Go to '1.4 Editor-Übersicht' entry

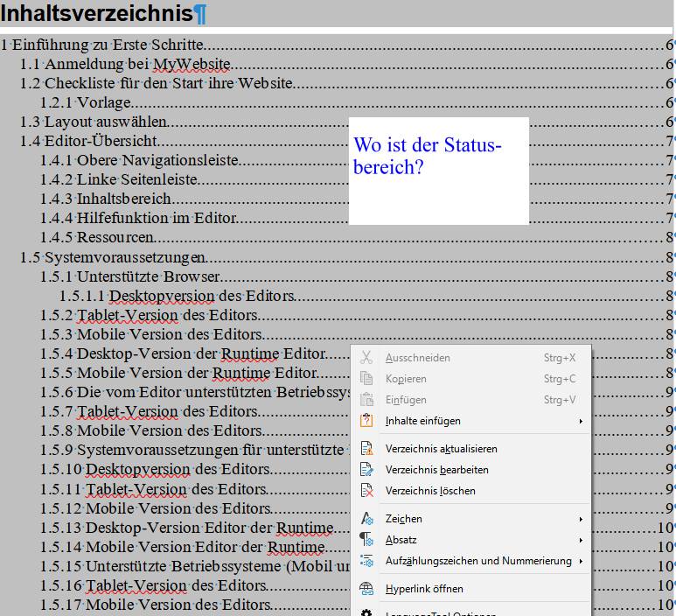click(x=89, y=141)
